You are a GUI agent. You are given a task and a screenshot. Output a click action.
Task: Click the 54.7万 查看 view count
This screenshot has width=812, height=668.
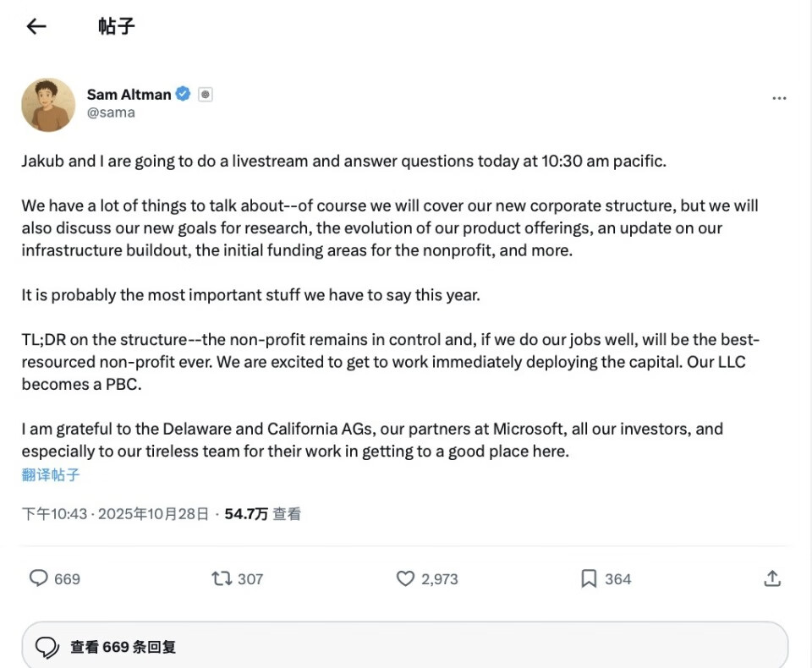[x=262, y=513]
